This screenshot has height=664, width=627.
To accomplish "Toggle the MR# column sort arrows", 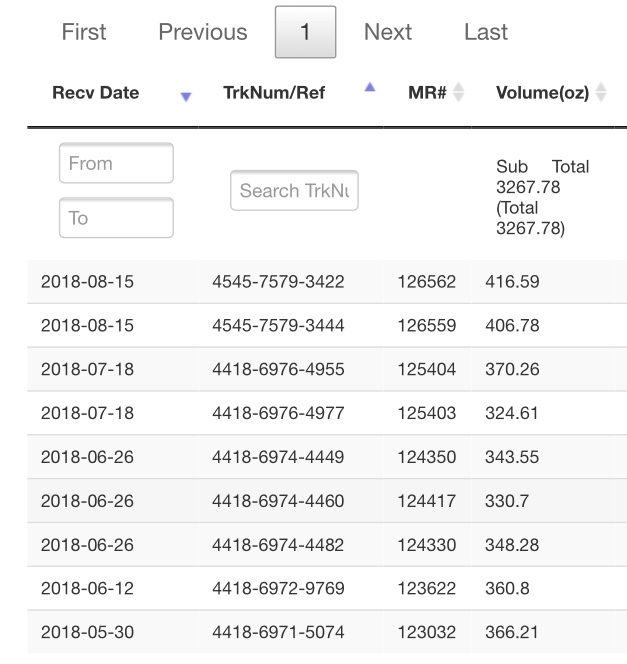I will coord(459,92).
